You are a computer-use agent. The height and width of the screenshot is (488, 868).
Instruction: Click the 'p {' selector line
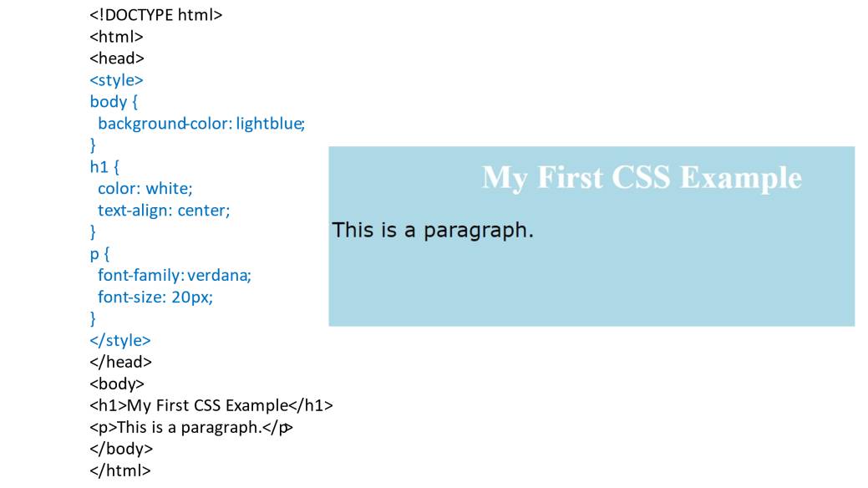click(100, 254)
